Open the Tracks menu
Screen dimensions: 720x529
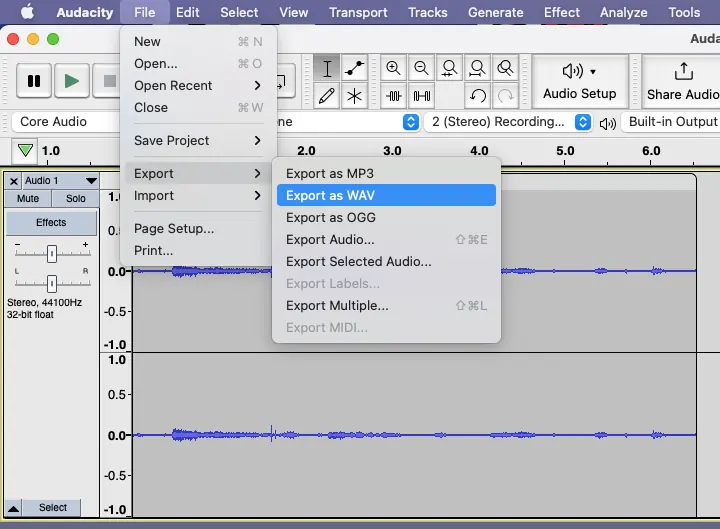(428, 12)
